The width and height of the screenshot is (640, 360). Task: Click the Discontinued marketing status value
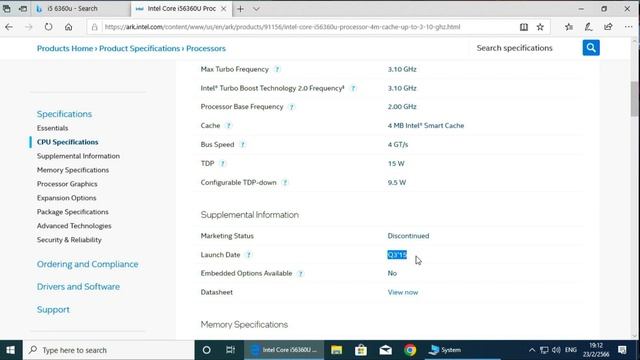[x=408, y=236]
